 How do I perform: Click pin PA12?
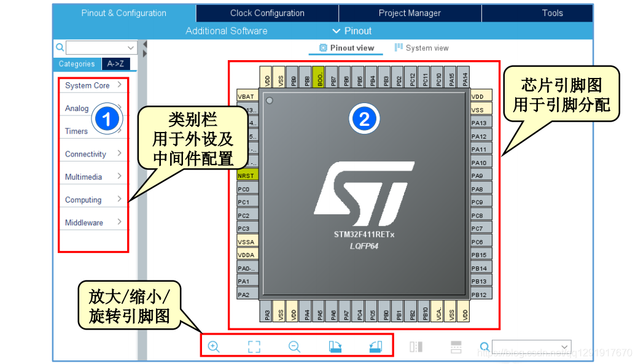click(x=481, y=136)
